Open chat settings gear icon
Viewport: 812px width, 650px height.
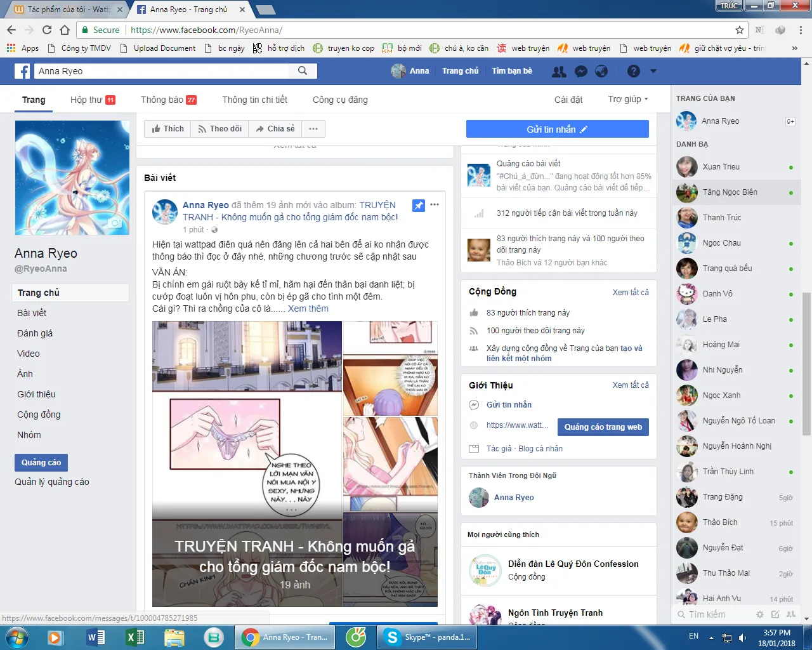(x=760, y=614)
